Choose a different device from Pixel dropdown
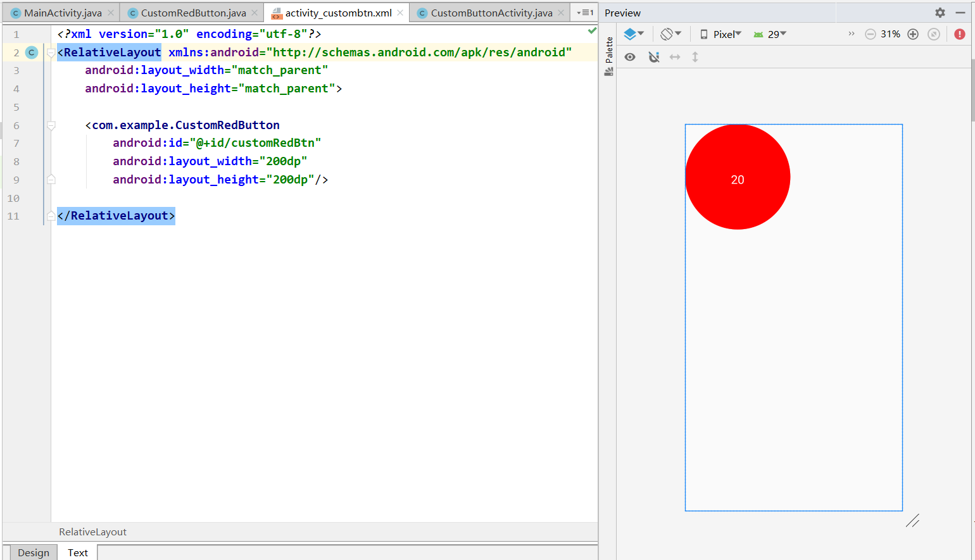The height and width of the screenshot is (560, 975). click(720, 34)
